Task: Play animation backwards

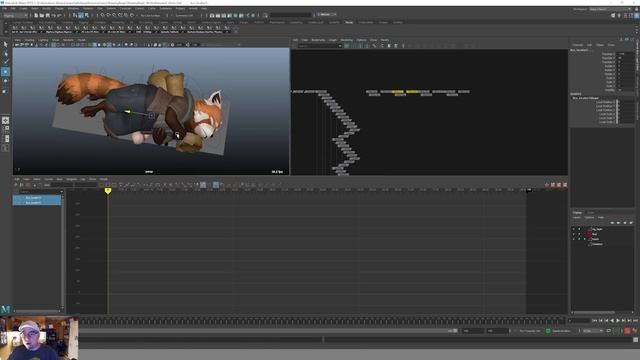Action: pos(612,321)
